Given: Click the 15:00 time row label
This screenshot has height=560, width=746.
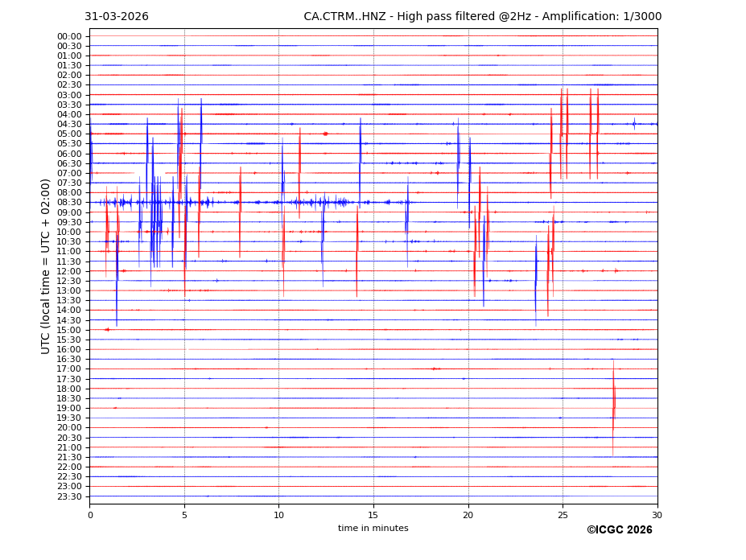Looking at the screenshot, I should click(x=69, y=330).
